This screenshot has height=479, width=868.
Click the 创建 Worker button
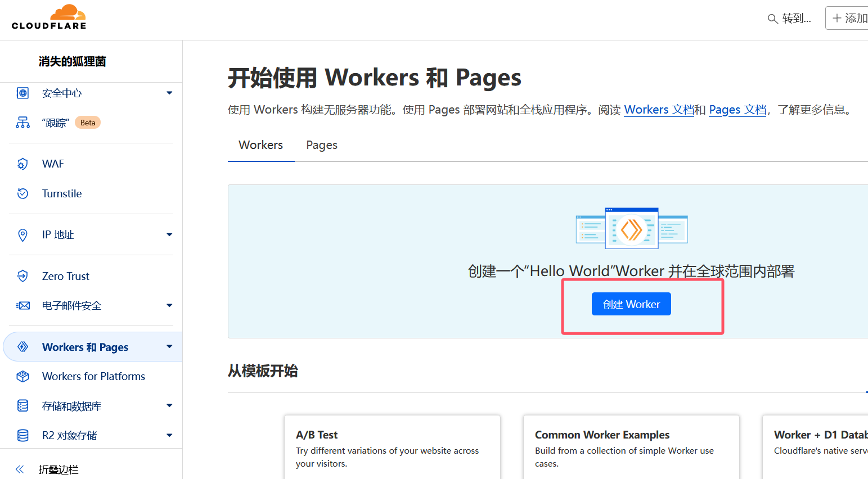[631, 304]
